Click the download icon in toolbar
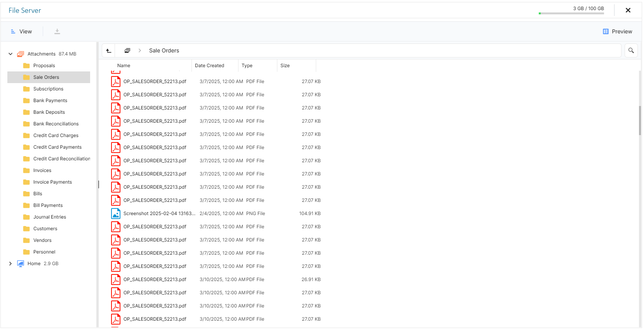Screen dimensions: 644x330 pos(57,31)
